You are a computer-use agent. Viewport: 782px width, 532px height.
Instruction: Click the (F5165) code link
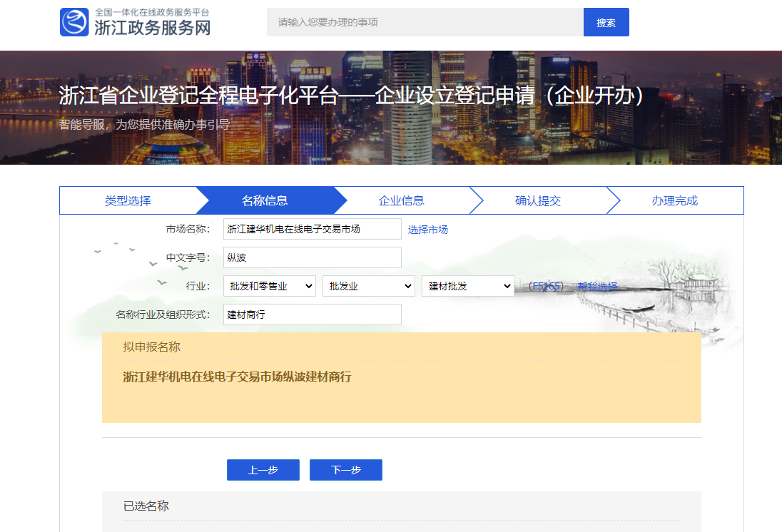[x=547, y=285]
